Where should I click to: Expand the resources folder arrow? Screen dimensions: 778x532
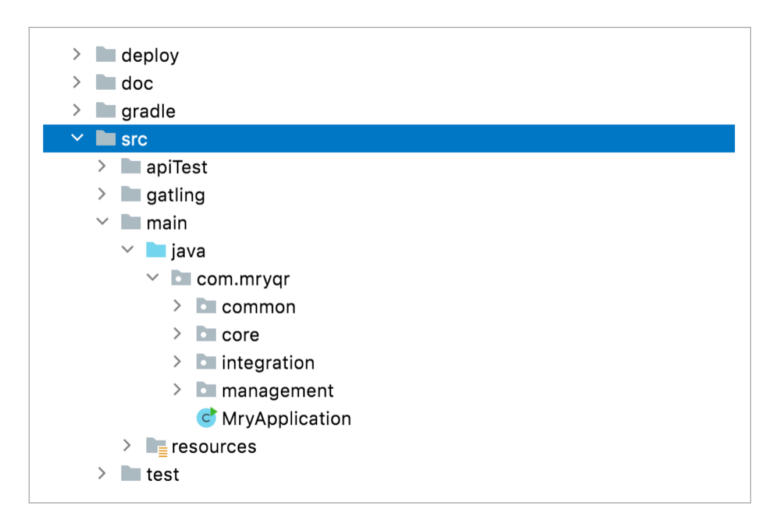(x=128, y=445)
